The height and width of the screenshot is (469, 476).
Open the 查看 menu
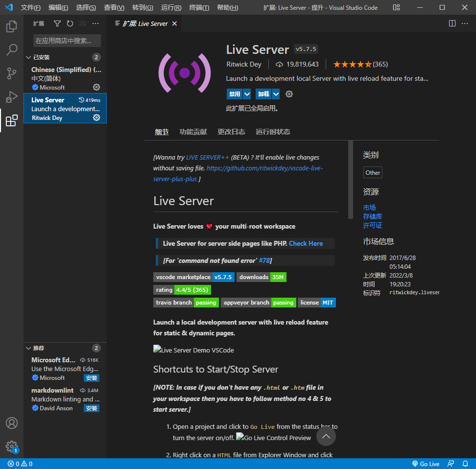(x=114, y=7)
